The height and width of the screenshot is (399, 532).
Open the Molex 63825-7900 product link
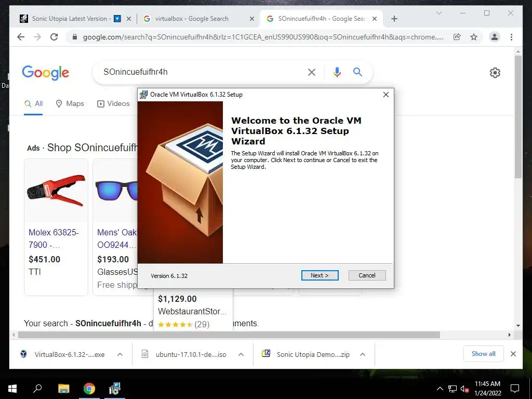point(54,238)
